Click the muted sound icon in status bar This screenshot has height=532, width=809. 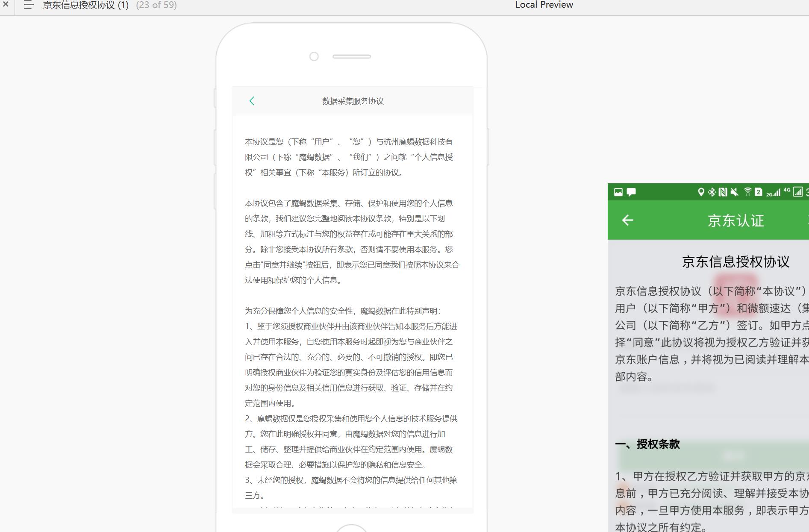coord(734,192)
